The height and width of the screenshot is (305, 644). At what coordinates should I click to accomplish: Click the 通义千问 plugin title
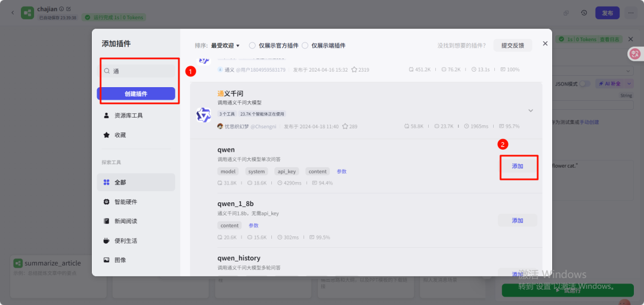pyautogui.click(x=230, y=94)
